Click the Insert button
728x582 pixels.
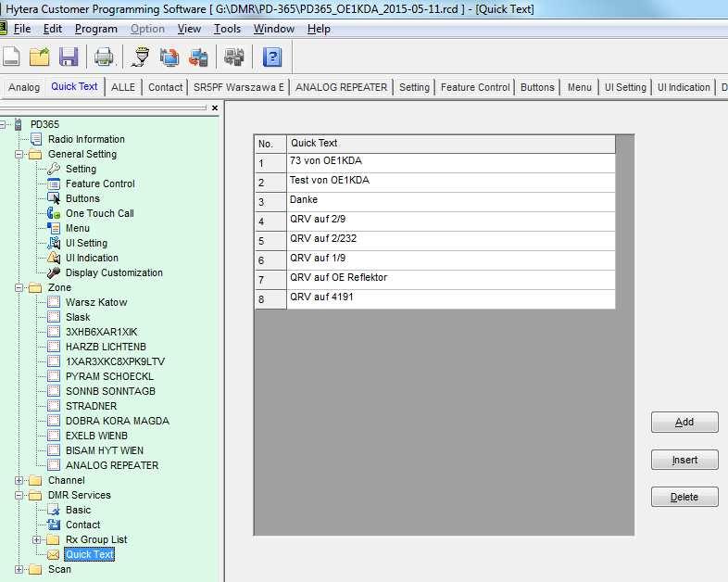[x=684, y=460]
